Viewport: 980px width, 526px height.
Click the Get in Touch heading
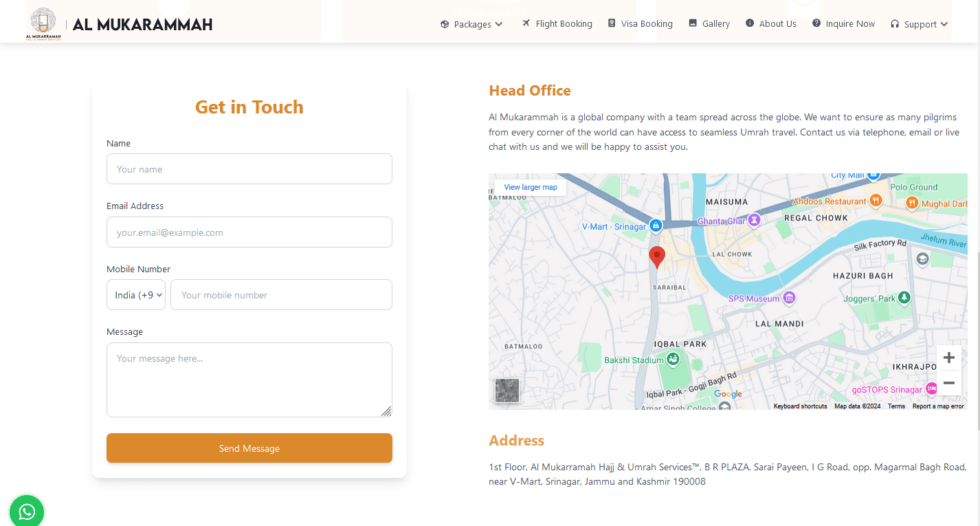point(249,107)
